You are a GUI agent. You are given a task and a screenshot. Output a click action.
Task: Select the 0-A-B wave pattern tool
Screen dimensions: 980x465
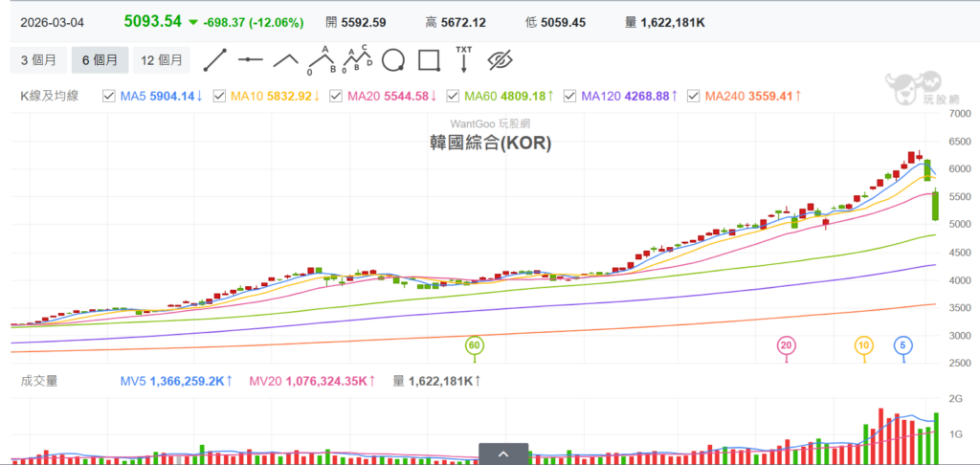click(x=322, y=60)
